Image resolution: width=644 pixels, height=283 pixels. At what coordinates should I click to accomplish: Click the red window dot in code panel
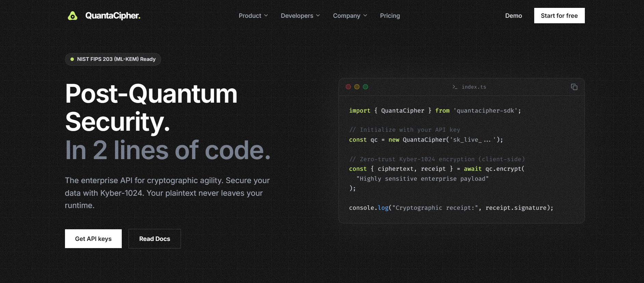(x=348, y=87)
